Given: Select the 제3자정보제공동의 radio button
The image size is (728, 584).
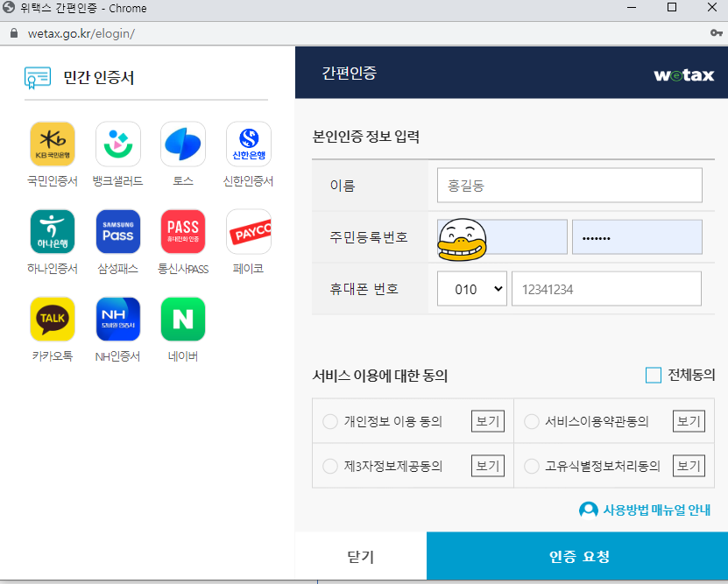Looking at the screenshot, I should click(330, 466).
